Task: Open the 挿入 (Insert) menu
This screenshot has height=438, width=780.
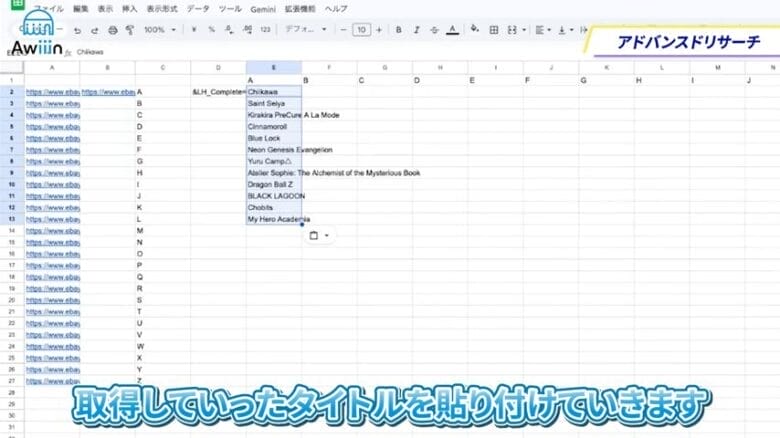Action: tap(129, 9)
